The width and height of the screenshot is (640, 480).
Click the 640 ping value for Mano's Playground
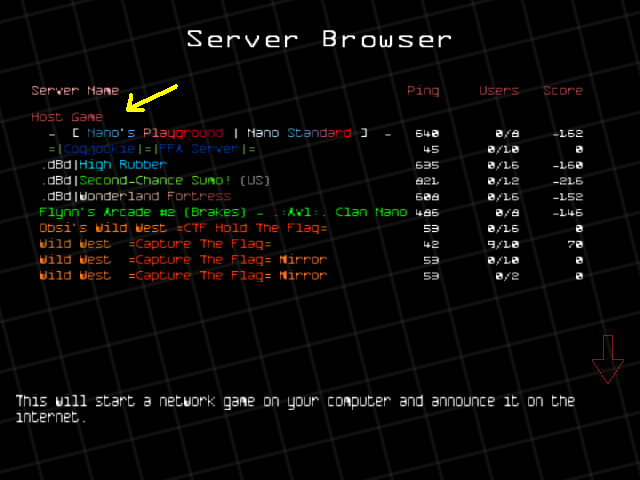click(x=427, y=133)
